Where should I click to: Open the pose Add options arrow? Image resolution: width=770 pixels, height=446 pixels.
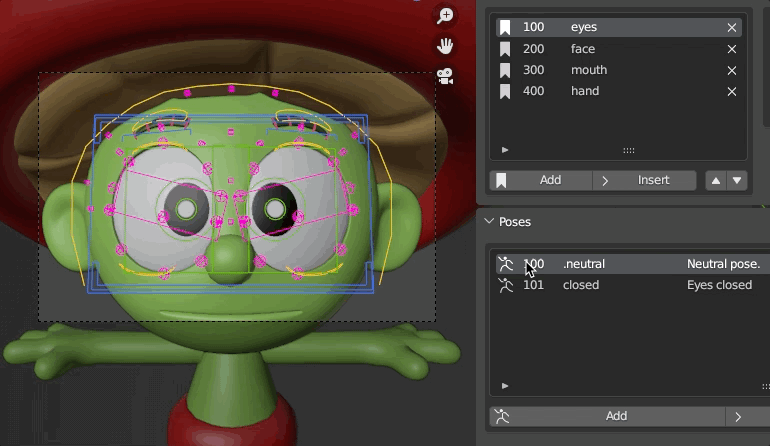pyautogui.click(x=738, y=417)
